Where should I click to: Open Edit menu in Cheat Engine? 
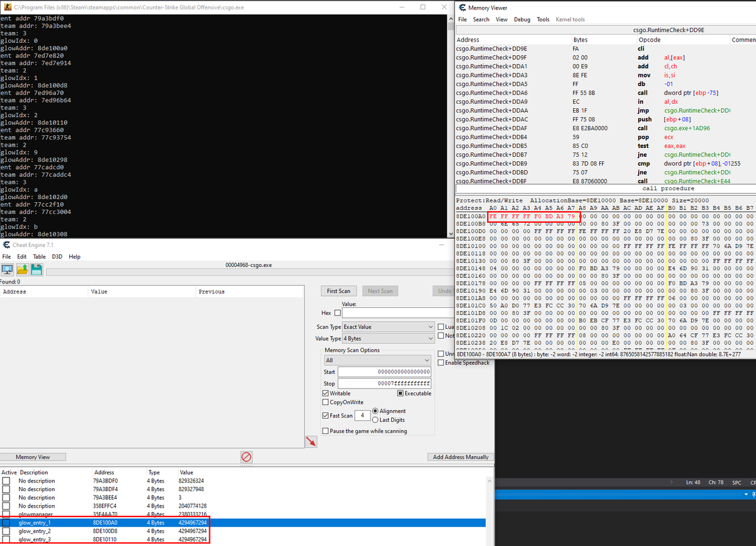(22, 256)
